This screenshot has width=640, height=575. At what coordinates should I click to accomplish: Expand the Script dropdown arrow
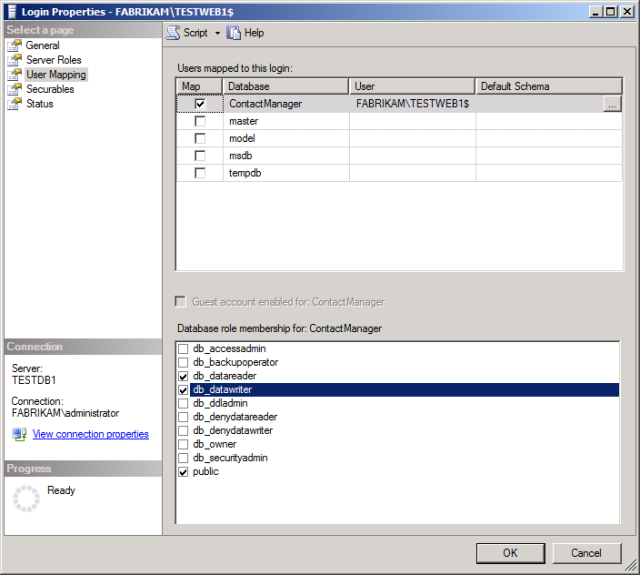coord(217,33)
